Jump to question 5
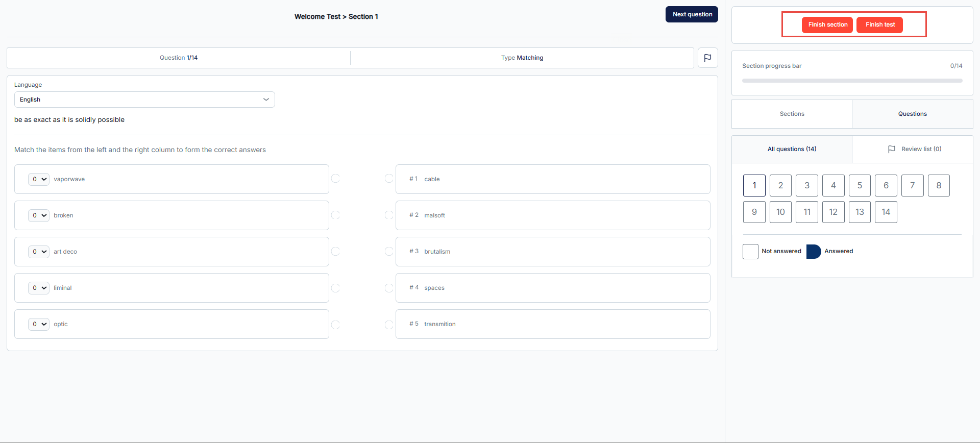 (860, 185)
